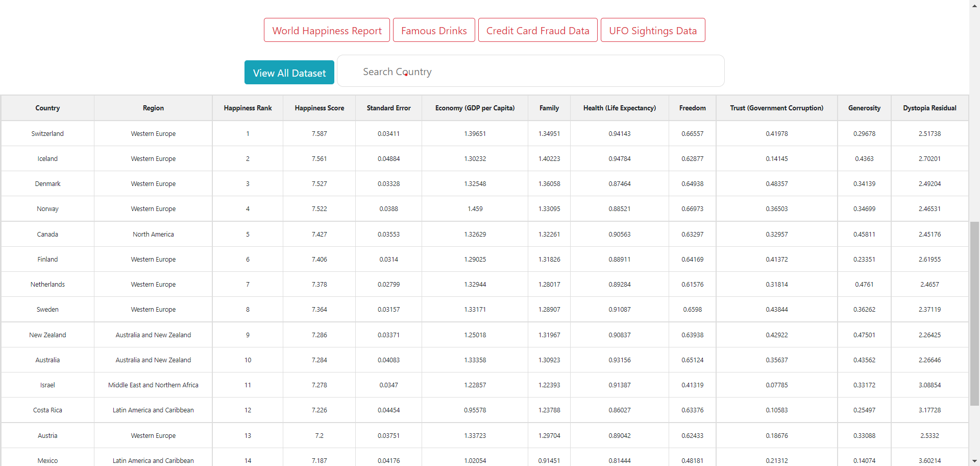Focus the Search Country input field
Screen dimensions: 980x466
[x=531, y=71]
